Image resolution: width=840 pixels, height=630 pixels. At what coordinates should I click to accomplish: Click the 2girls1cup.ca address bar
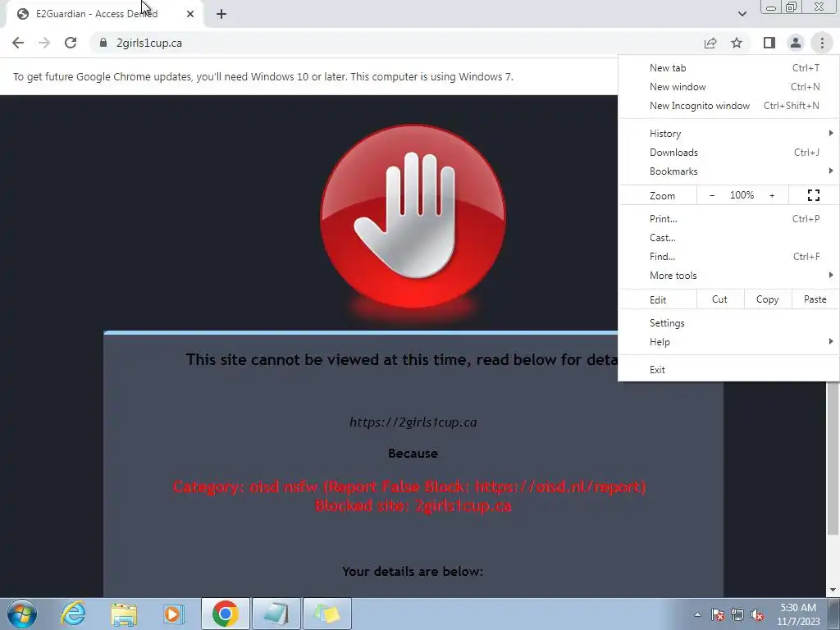394,43
